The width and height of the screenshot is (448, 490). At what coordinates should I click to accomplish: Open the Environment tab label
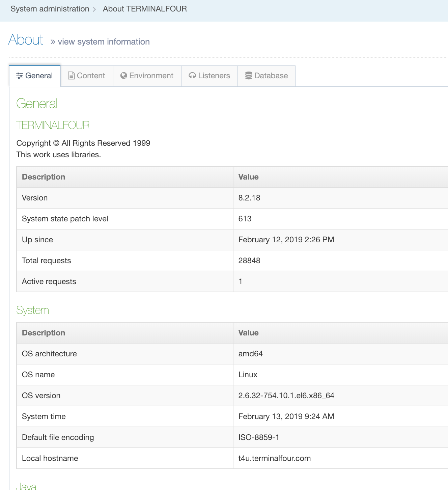coord(151,76)
